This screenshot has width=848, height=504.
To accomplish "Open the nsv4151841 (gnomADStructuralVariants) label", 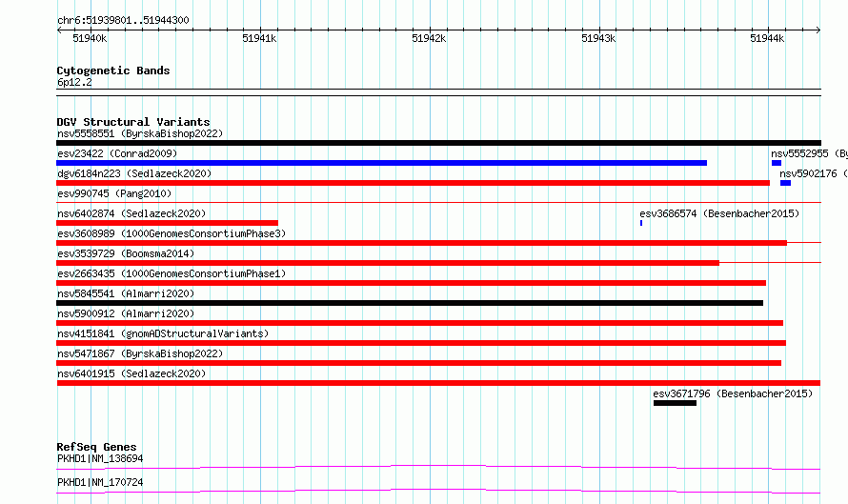I will [163, 333].
